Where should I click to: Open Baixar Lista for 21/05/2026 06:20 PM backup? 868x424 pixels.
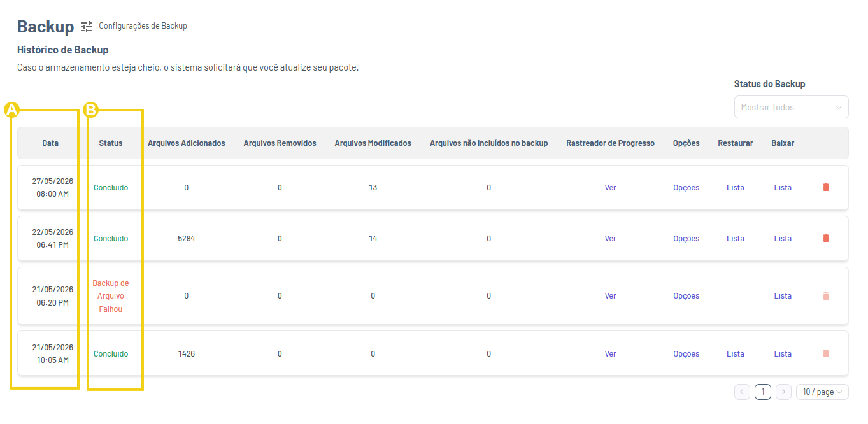783,296
